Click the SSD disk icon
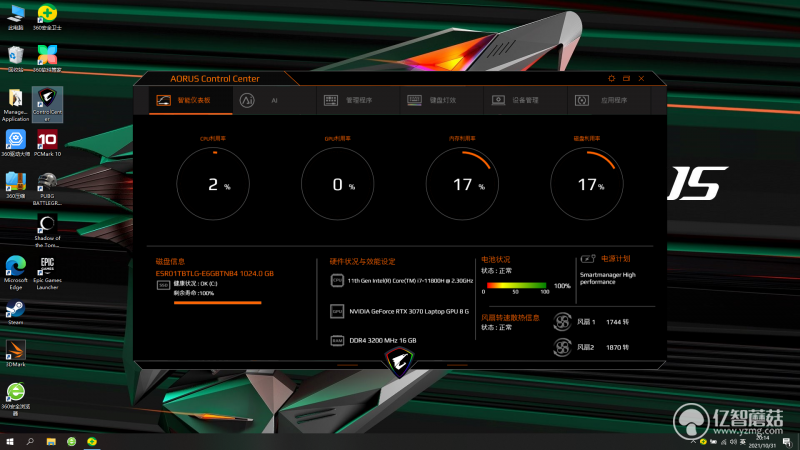800x450 pixels. (x=163, y=285)
